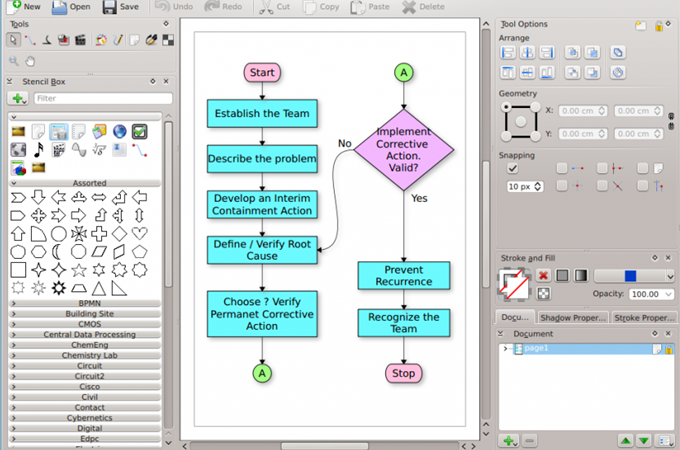The width and height of the screenshot is (680, 450).
Task: Choose the music note stencil icon
Action: [x=39, y=150]
